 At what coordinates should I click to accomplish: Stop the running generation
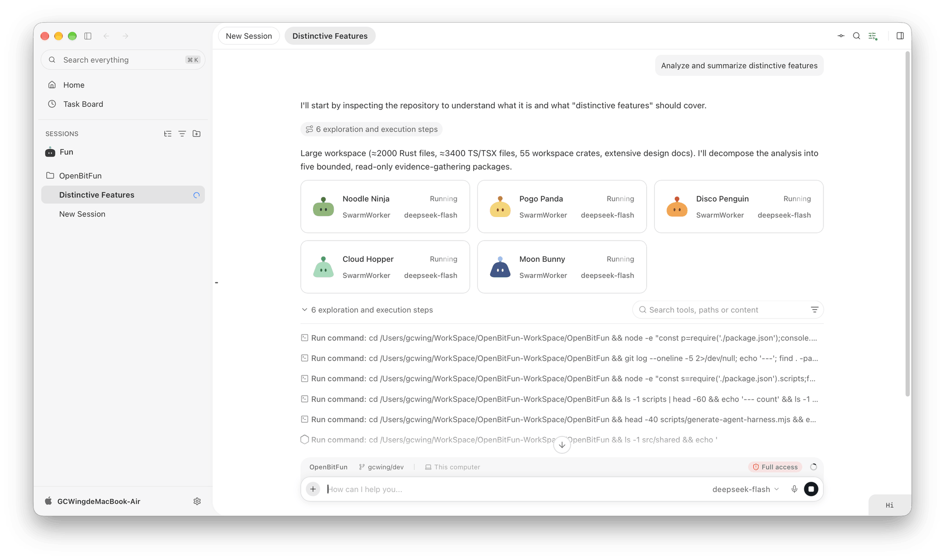pos(811,489)
